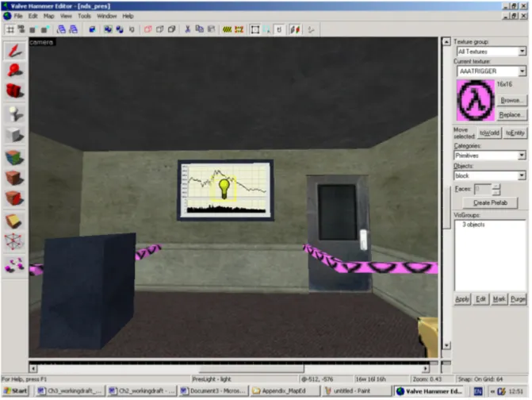Decrease the Faces value with down arrow
This screenshot has height=400, width=532.
[496, 192]
